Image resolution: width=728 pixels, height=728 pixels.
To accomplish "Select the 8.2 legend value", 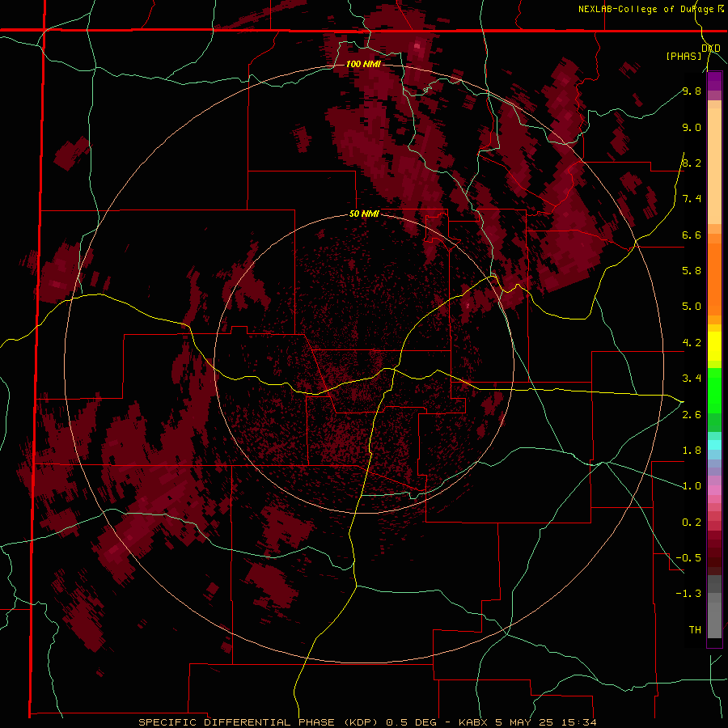I will click(x=692, y=163).
